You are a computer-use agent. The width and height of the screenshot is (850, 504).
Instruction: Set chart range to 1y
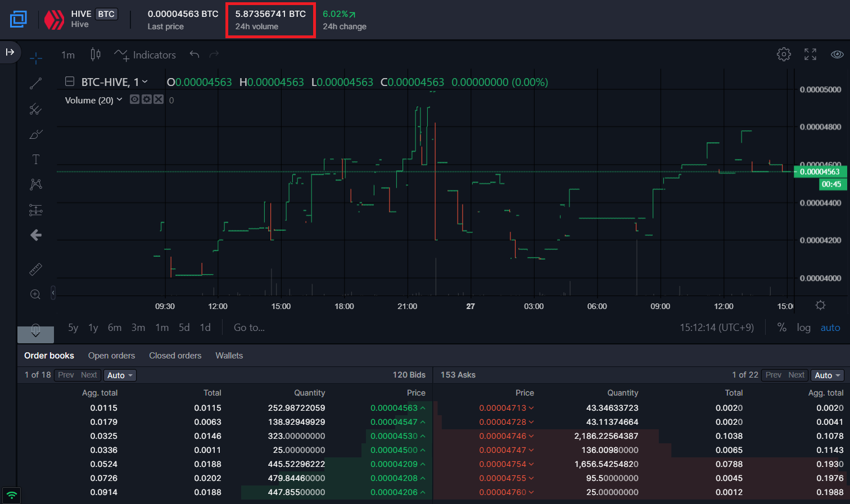click(x=93, y=328)
